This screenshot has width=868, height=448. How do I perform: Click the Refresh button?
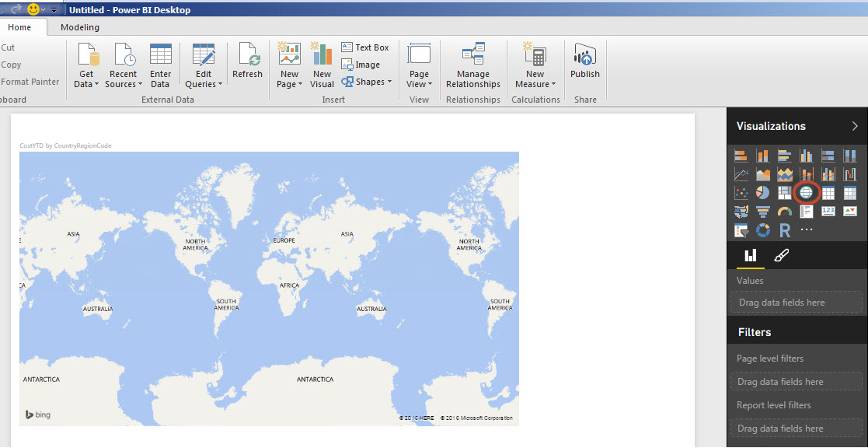(x=247, y=62)
